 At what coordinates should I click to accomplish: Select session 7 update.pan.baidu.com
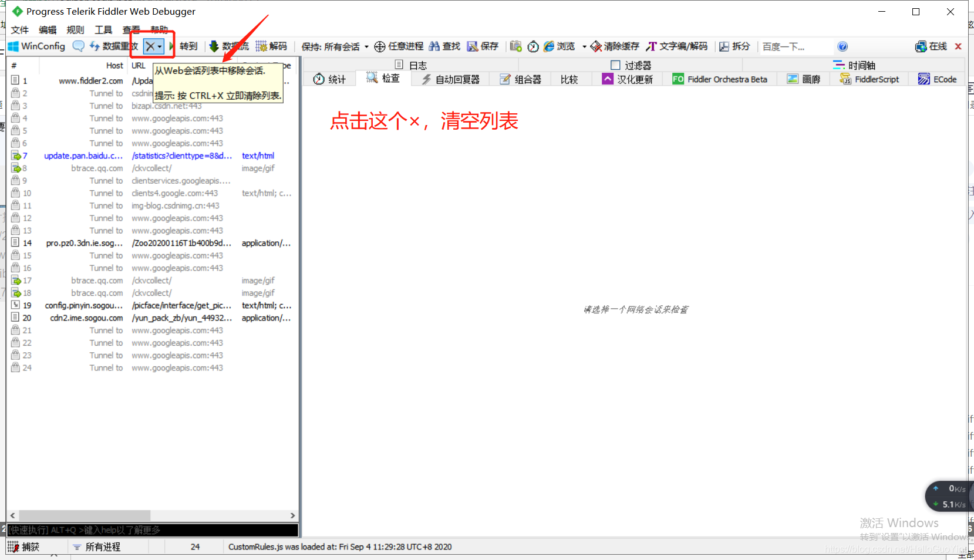pyautogui.click(x=153, y=156)
